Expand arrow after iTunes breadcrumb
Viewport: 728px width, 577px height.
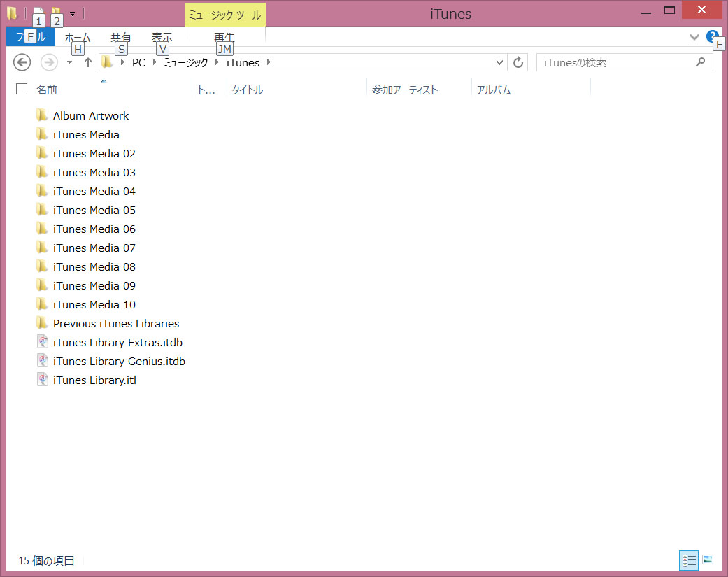coord(269,62)
